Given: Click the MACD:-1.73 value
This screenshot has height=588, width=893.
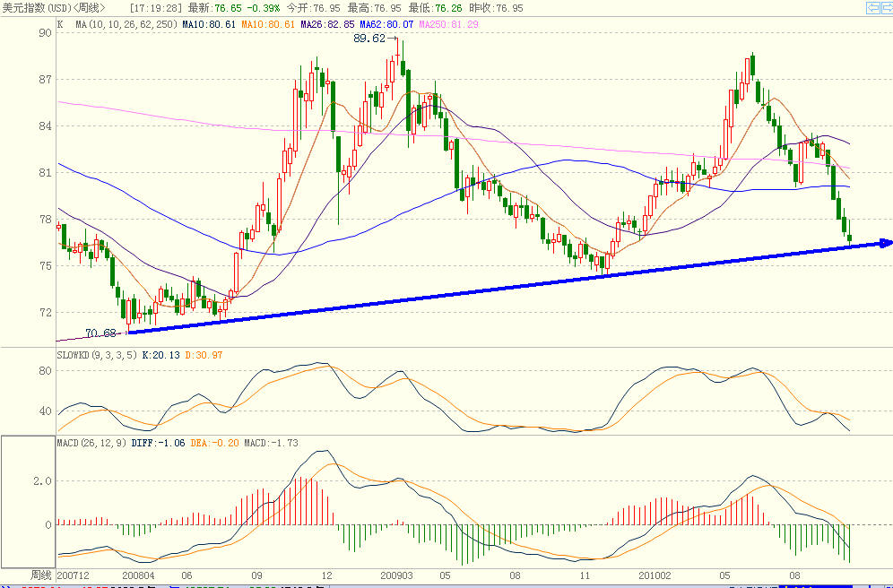Looking at the screenshot, I should click(271, 443).
